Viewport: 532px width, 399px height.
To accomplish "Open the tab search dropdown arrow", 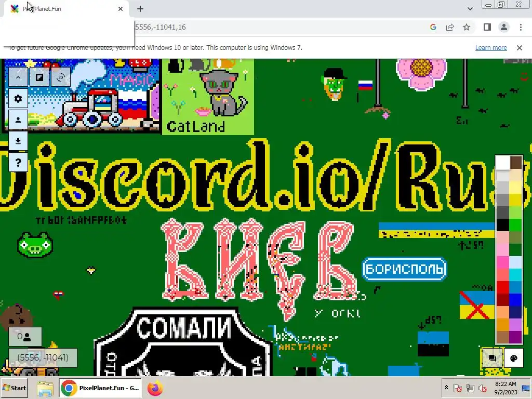I will 470,9.
